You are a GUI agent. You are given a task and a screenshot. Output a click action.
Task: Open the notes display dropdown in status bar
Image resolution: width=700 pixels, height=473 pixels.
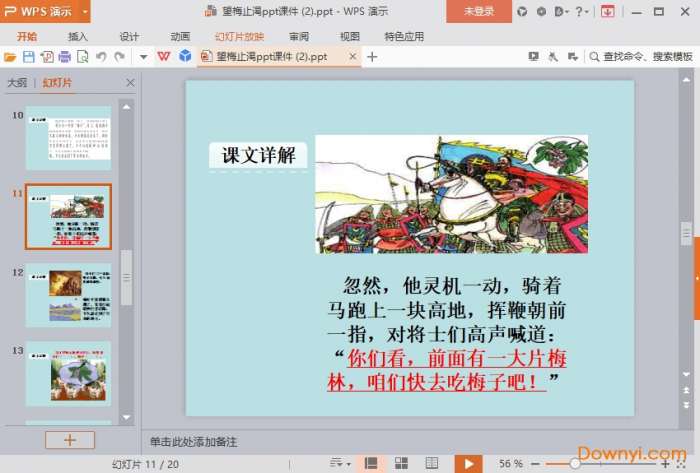click(x=340, y=463)
